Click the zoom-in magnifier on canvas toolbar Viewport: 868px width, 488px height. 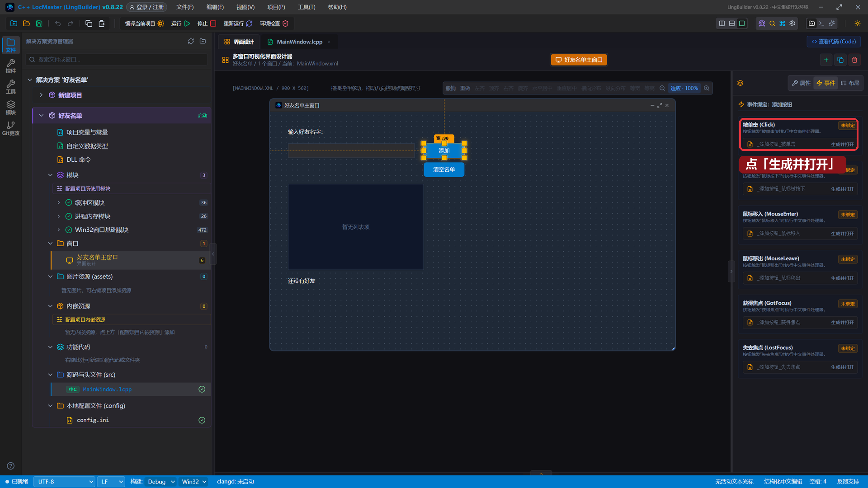(x=707, y=88)
